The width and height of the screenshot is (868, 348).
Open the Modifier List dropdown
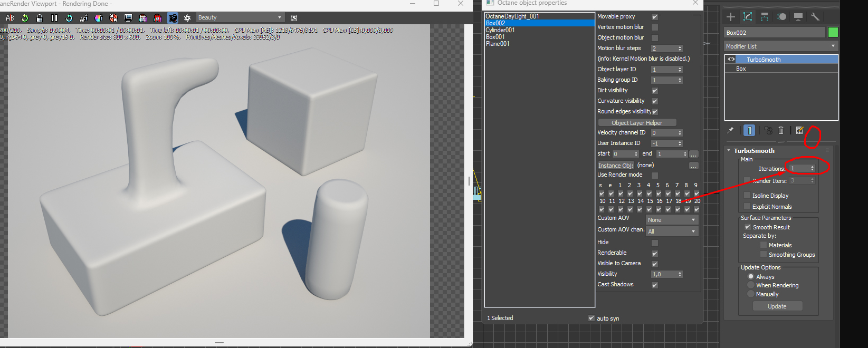(x=781, y=46)
